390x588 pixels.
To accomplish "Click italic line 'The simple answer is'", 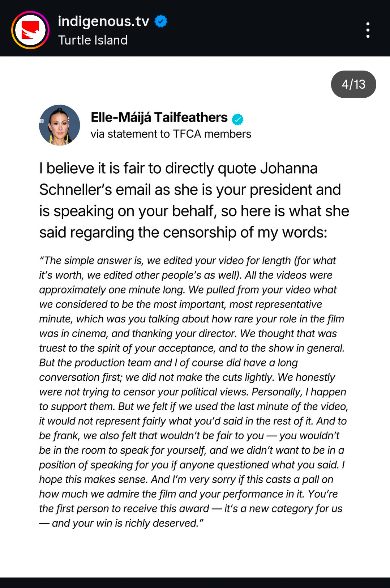I will point(188,261).
